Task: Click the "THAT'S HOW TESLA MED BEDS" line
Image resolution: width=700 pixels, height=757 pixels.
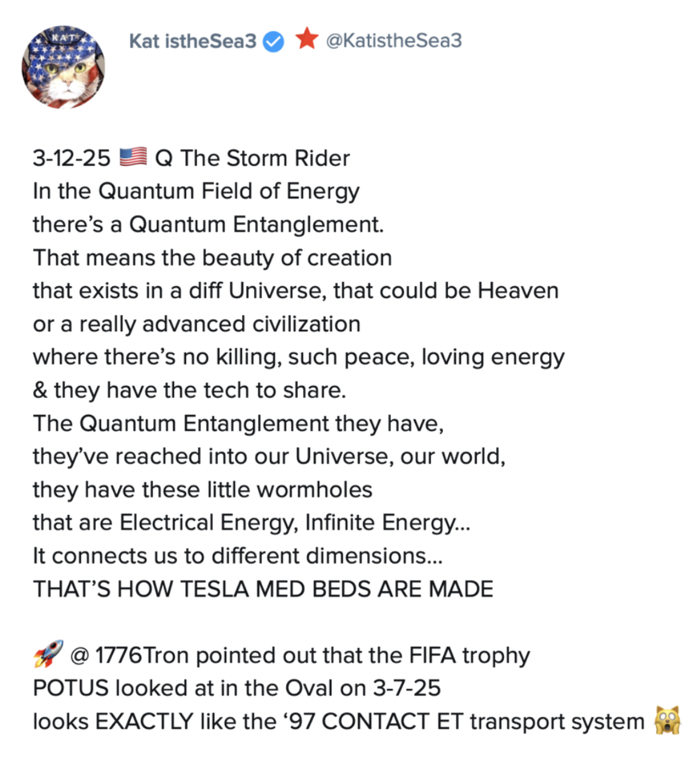Action: point(263,589)
